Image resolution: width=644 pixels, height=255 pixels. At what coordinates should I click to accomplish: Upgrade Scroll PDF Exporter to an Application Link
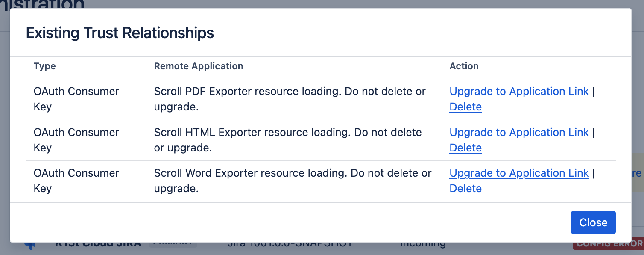(518, 91)
